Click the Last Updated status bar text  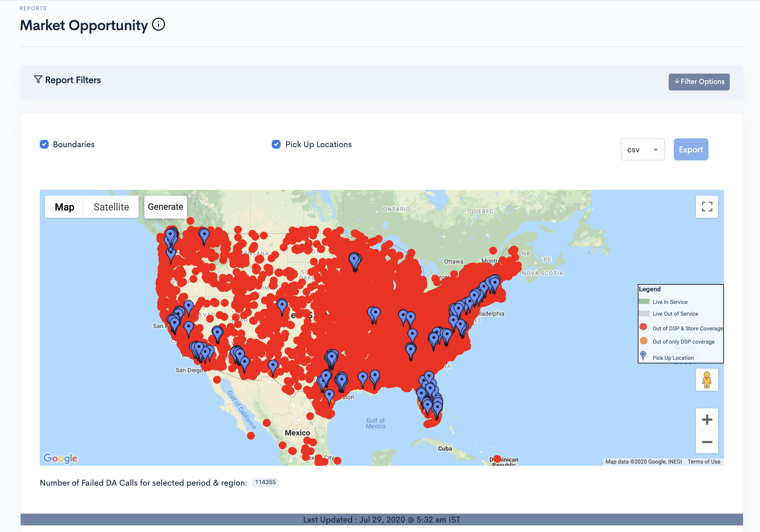[x=381, y=519]
